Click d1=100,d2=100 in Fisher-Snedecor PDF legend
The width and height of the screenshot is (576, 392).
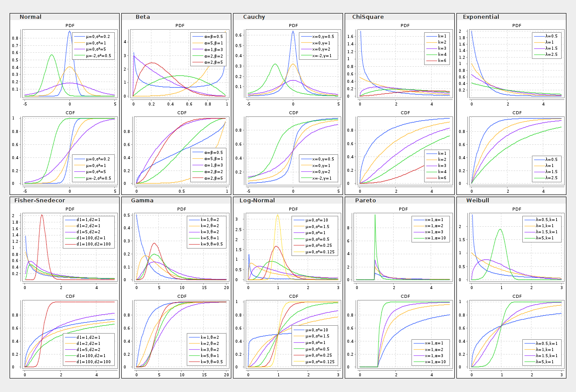[93, 245]
